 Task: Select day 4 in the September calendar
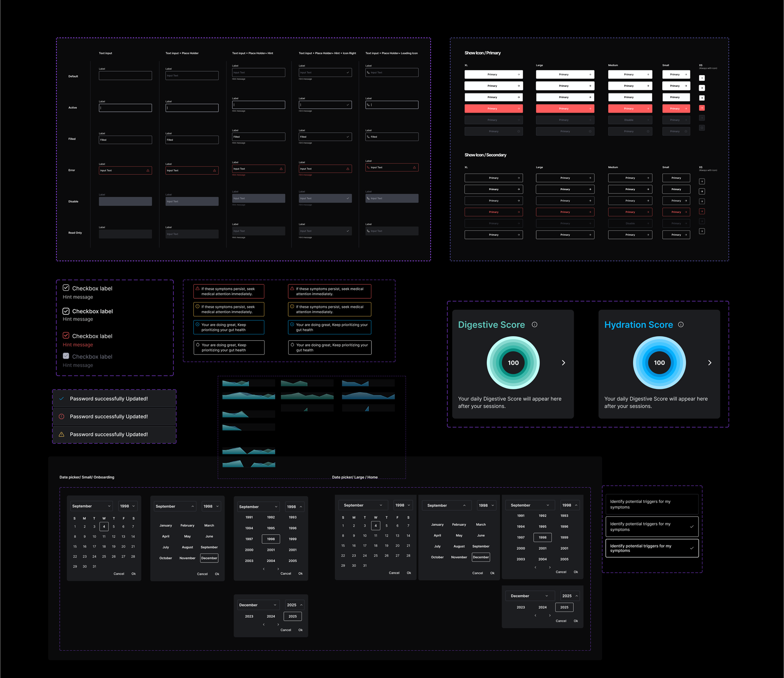tap(104, 526)
